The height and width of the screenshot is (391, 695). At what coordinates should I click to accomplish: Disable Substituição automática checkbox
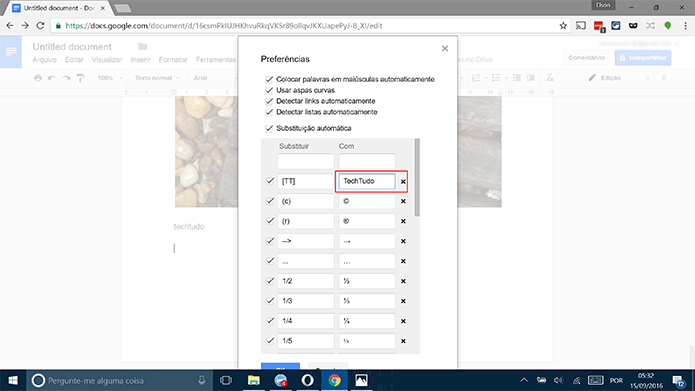[x=269, y=129]
